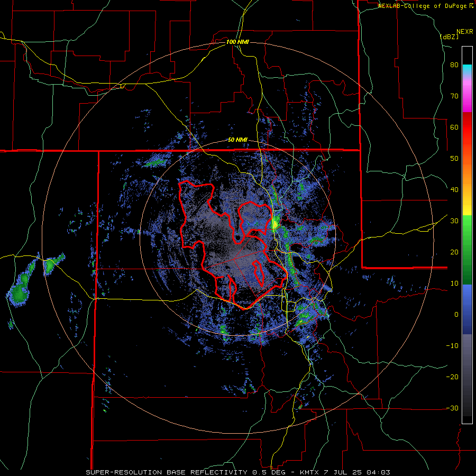
Task: Click the NEXR label above the color scale
Action: [x=464, y=32]
